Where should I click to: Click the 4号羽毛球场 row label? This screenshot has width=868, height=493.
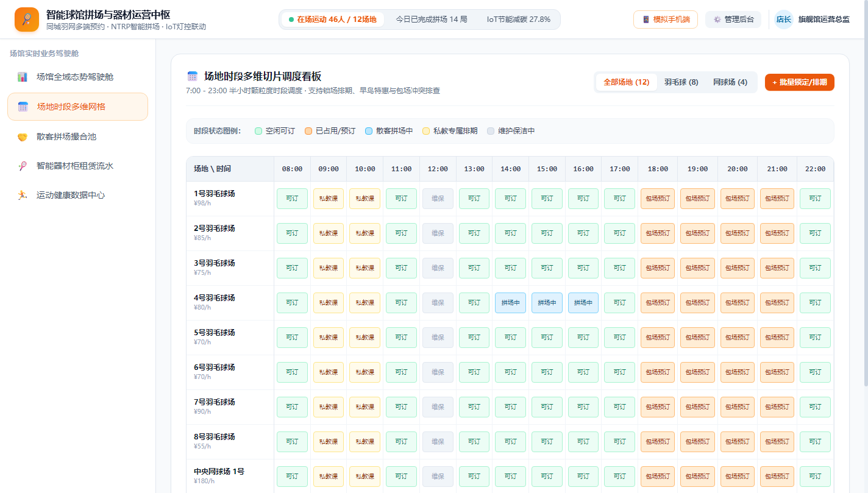215,298
